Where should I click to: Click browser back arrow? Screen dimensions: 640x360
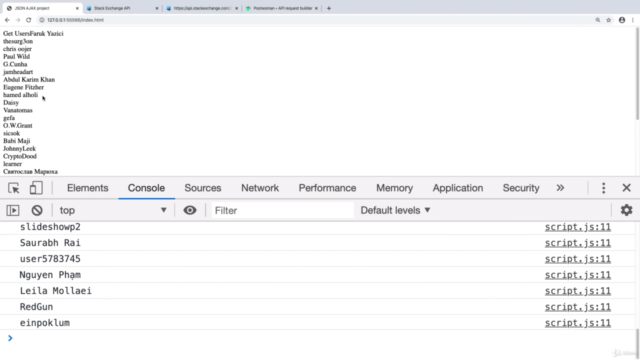click(7, 20)
